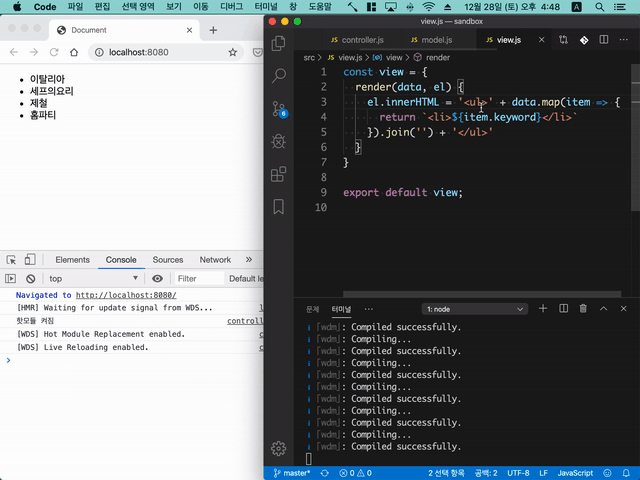The height and width of the screenshot is (480, 640).
Task: Click the console Filter input field
Action: pos(198,279)
